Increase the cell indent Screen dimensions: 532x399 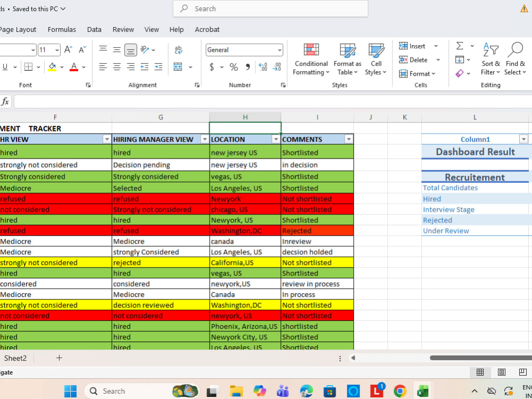159,67
